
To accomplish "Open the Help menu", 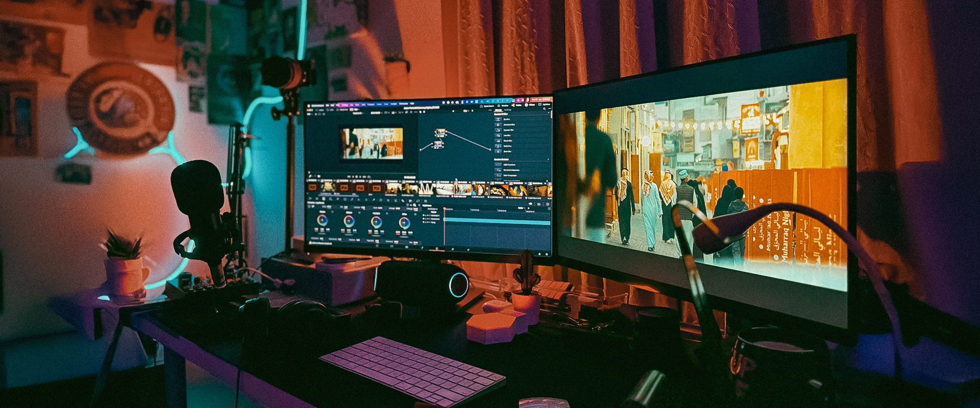I will [412, 104].
